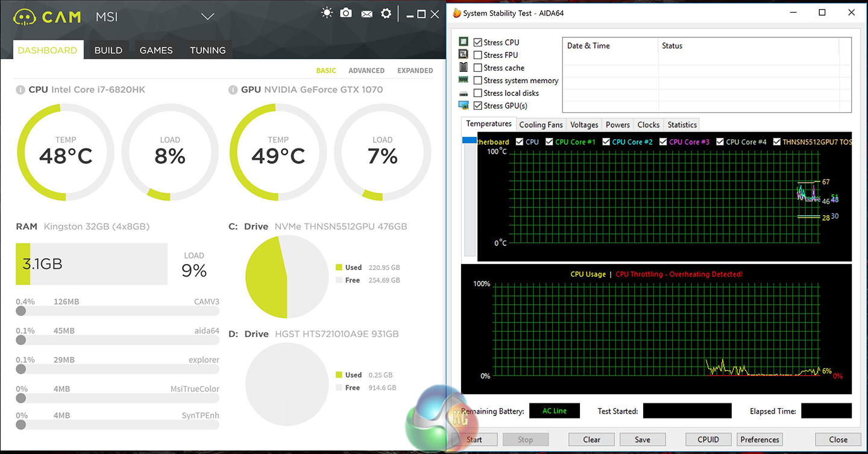Open CAM settings via the gear icon
This screenshot has height=454, width=868.
click(386, 13)
